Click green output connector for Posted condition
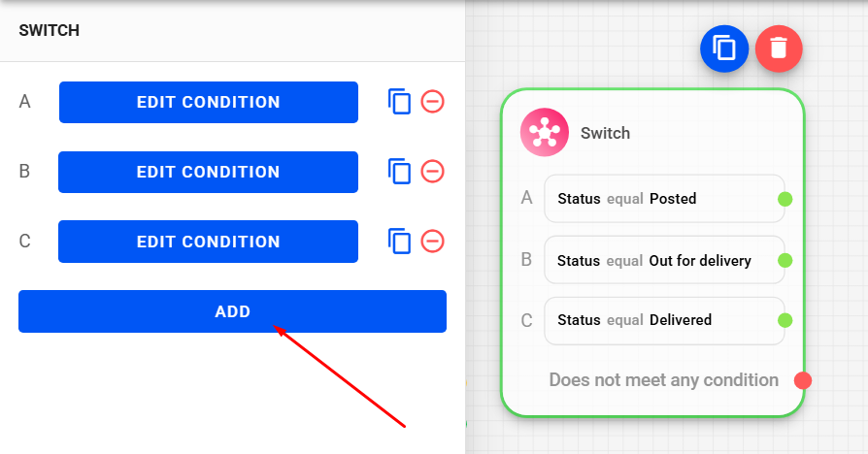868x454 pixels. pyautogui.click(x=785, y=199)
